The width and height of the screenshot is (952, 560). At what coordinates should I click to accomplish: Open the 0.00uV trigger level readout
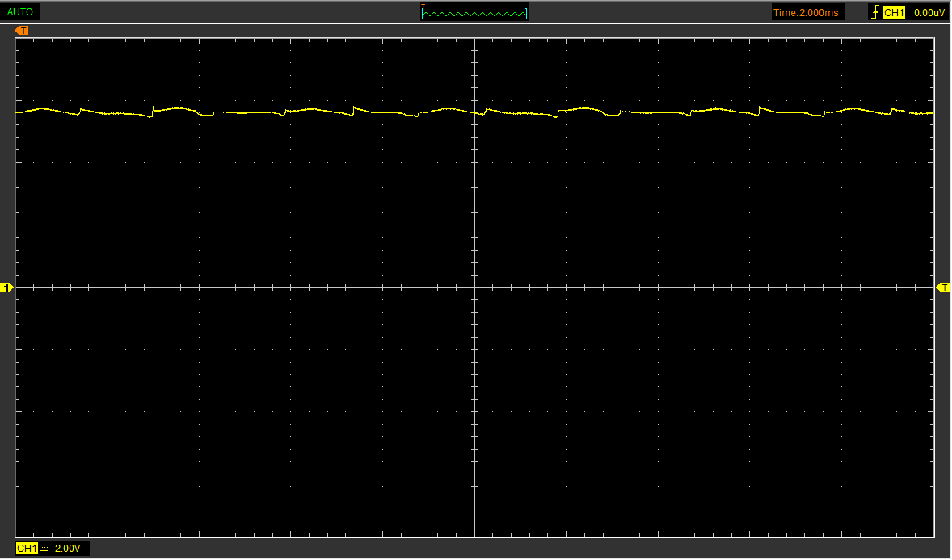coord(929,12)
